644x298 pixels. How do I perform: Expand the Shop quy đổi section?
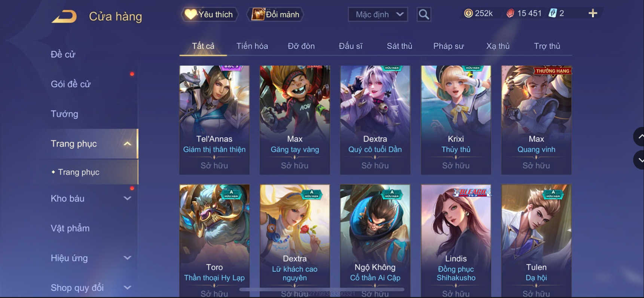pyautogui.click(x=127, y=288)
